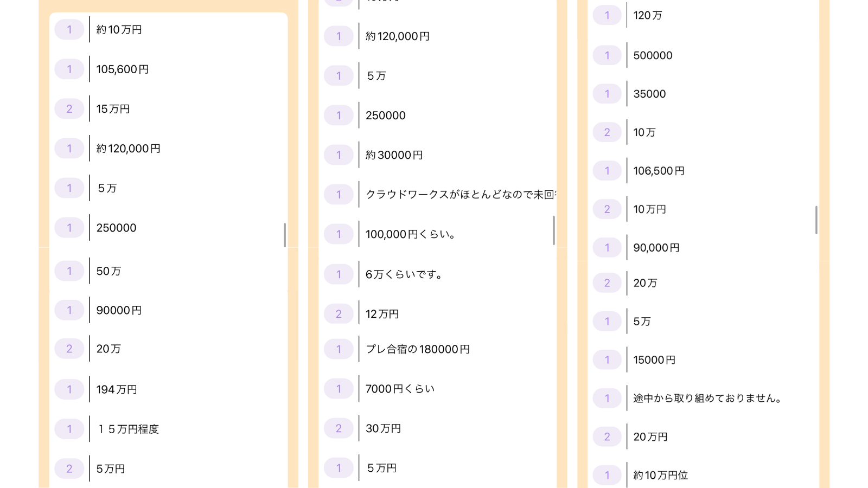Click the left list's scrollbar thumb
868x488 pixels.
(285, 235)
